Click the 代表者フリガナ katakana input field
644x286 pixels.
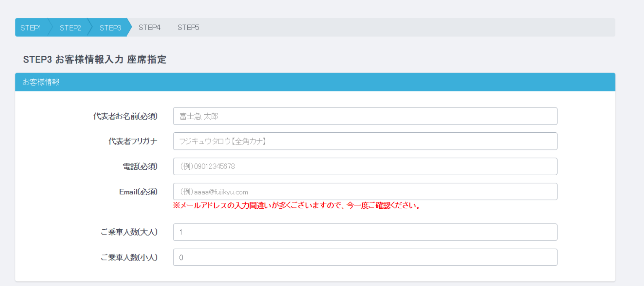click(x=365, y=142)
